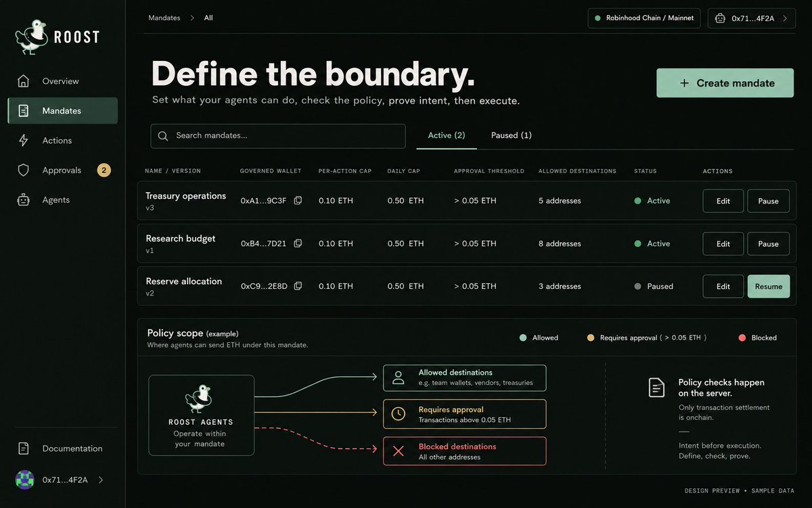Click the Approvals shield icon
Screen dimensions: 812x508
click(24, 170)
